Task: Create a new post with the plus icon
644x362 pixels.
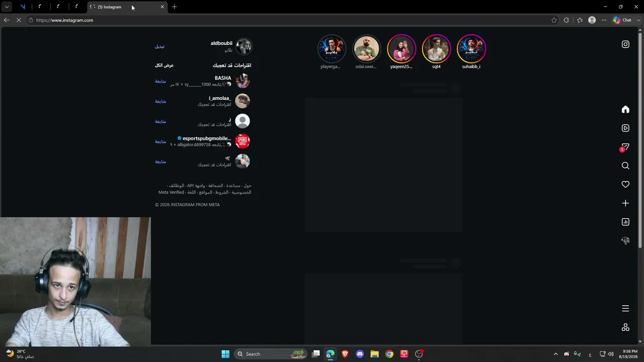Action: [625, 203]
